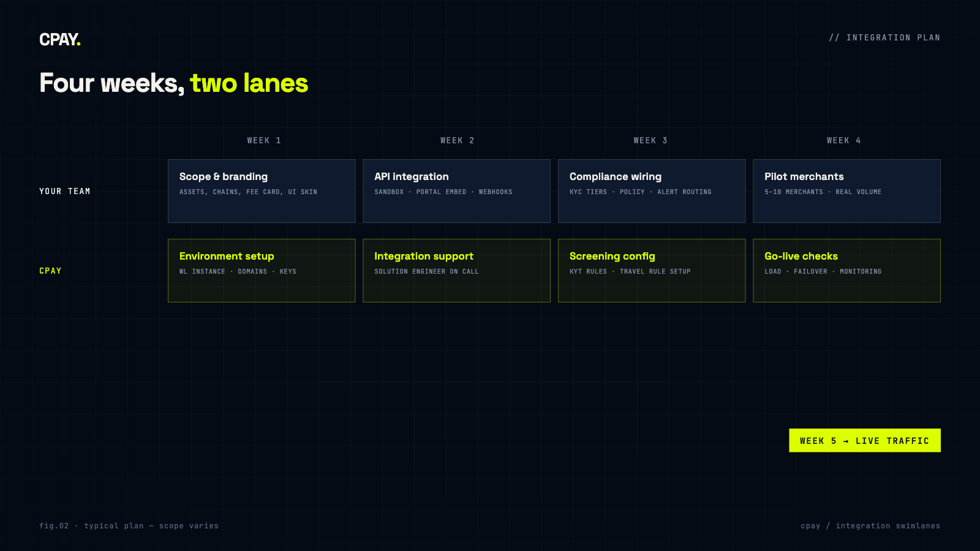Click the CPAY logo

coord(60,40)
